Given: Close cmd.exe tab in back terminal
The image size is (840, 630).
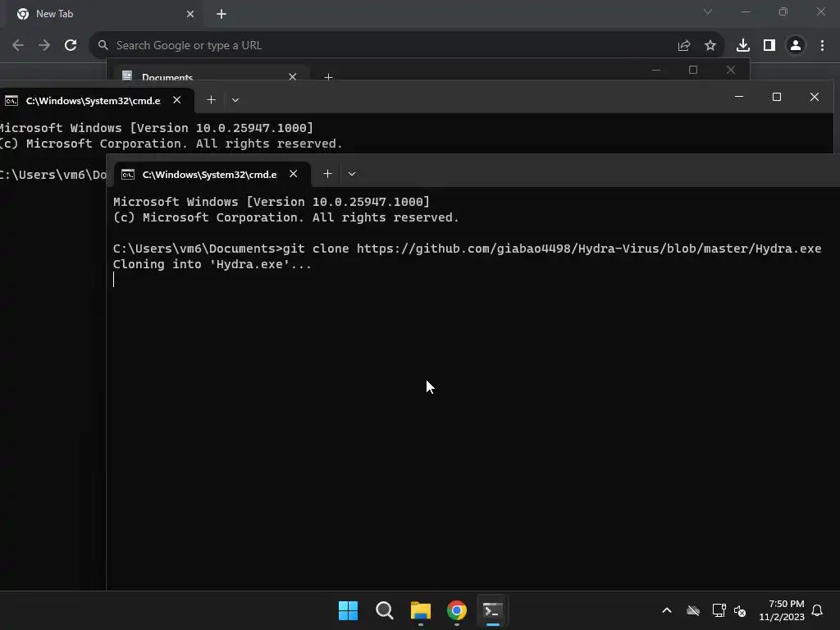Looking at the screenshot, I should point(177,100).
